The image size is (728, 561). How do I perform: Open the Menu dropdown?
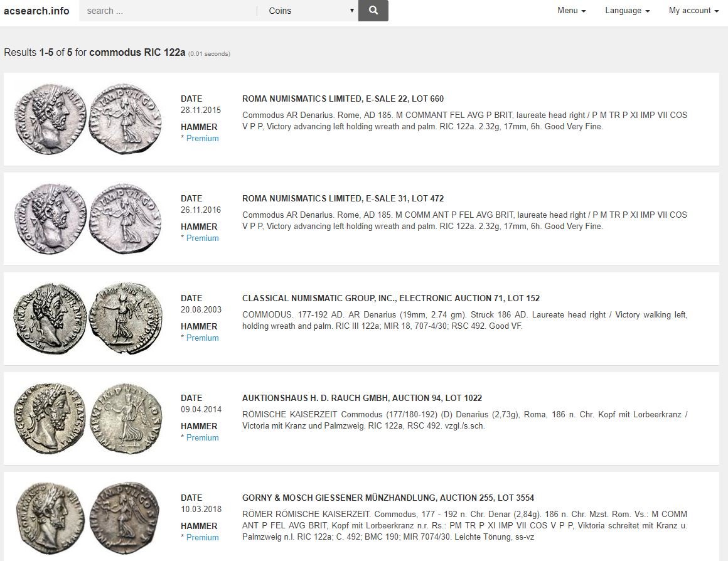click(571, 10)
